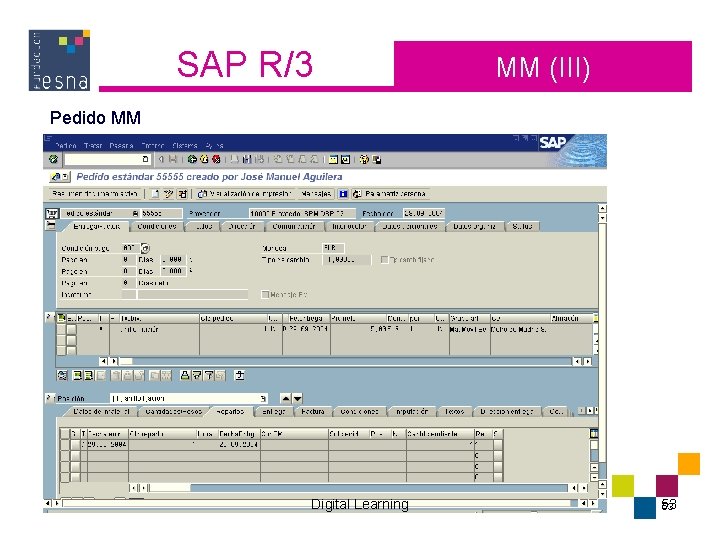This screenshot has height=540, width=720.
Task: Click the Default values icon right of filter icons
Action: (x=239, y=376)
